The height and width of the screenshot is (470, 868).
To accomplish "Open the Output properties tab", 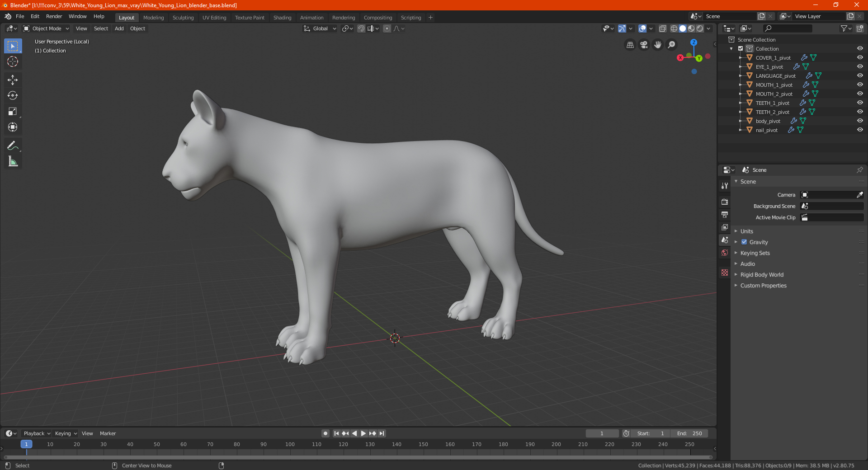I will [725, 215].
